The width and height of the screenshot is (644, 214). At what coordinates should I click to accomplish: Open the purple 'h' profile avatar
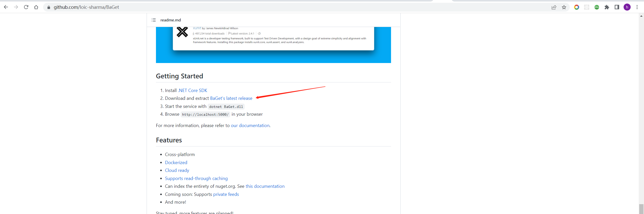[x=627, y=7]
